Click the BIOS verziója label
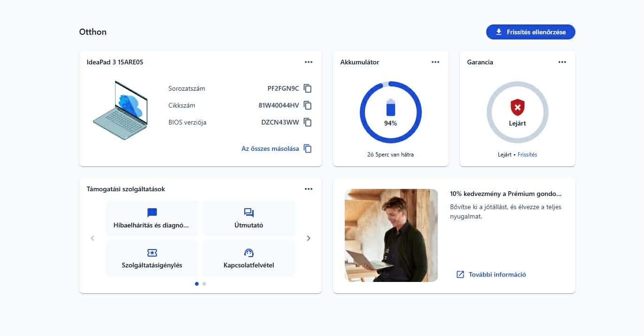Screen dimensions: 644x336 (187, 122)
